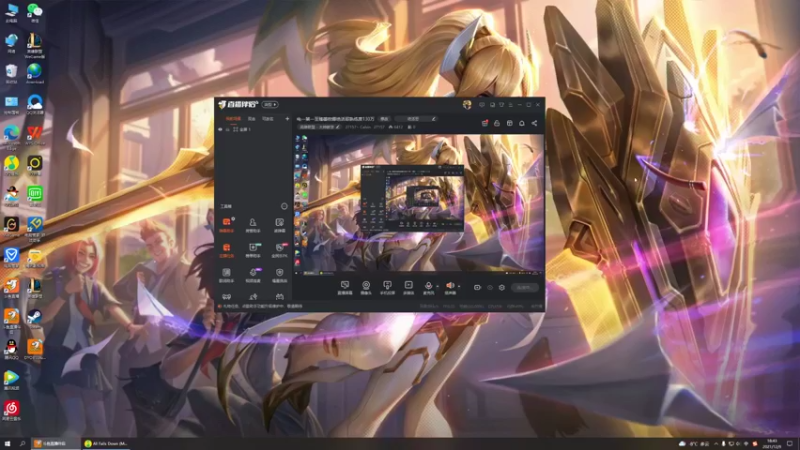
Task: Open the green iQiyi desktop icon
Action: point(35,196)
